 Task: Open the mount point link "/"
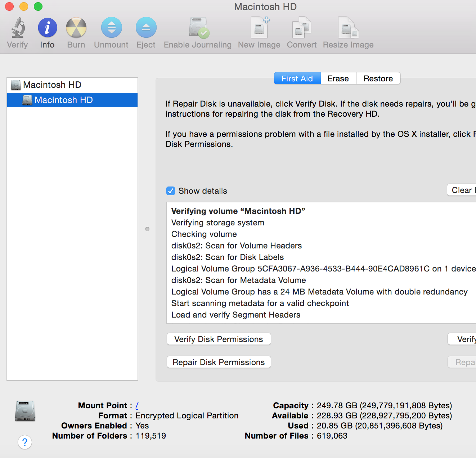point(137,405)
